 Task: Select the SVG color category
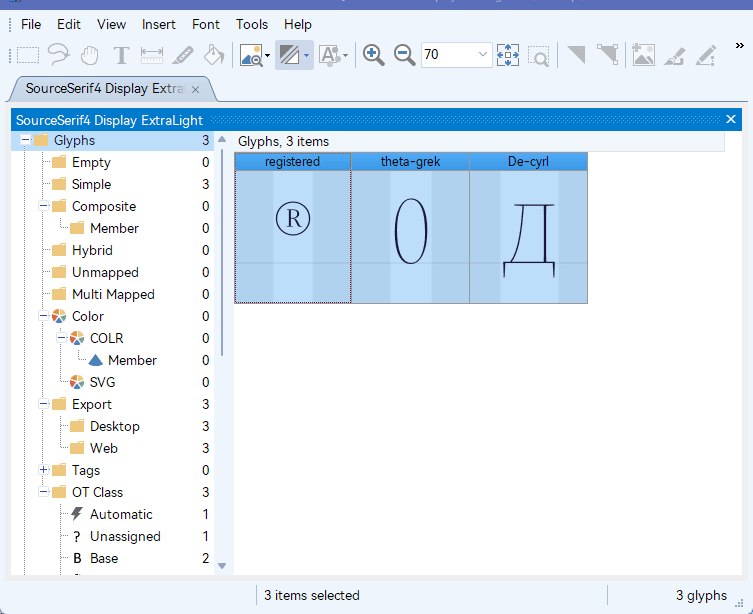[102, 382]
